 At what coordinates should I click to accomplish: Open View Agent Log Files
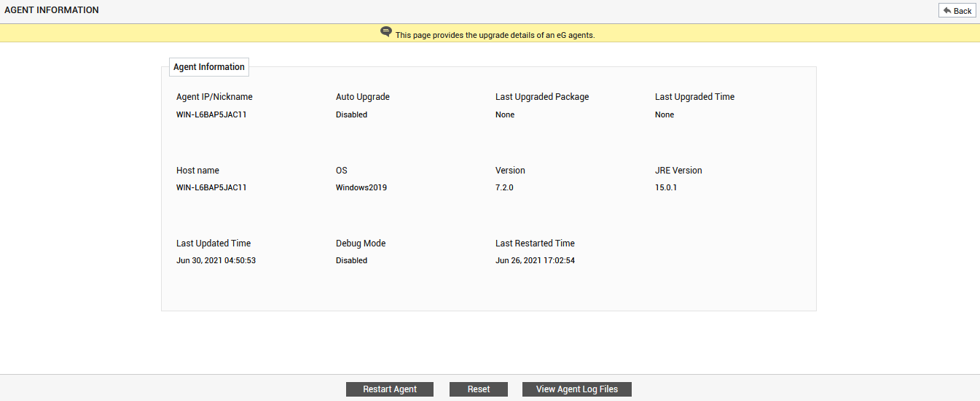[x=577, y=389]
